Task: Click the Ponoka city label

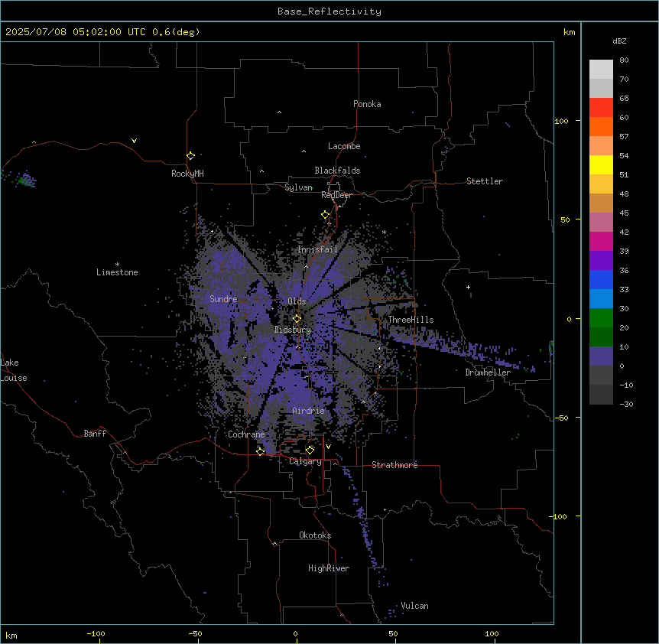Action: [x=367, y=104]
